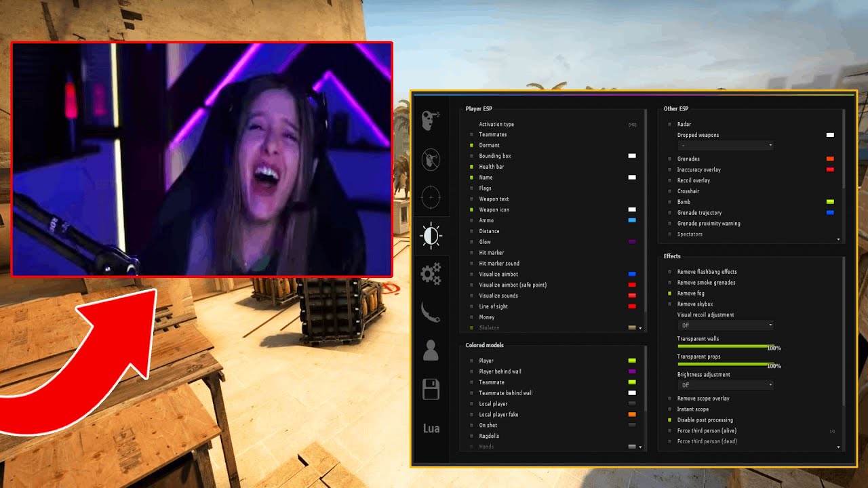Open the Player behind wall purple swatch
Image resolution: width=868 pixels, height=488 pixels.
[632, 371]
